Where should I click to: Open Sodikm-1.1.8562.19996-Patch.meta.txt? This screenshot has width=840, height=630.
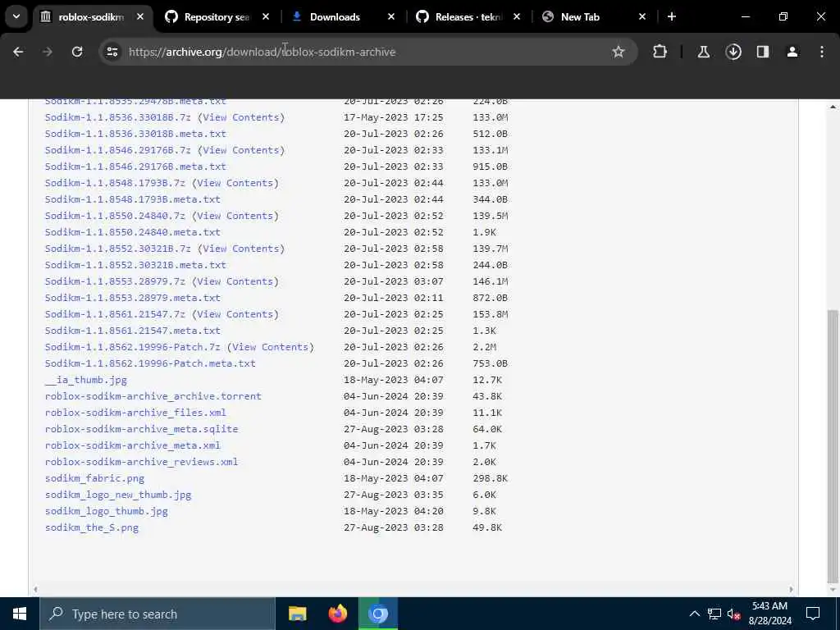point(151,363)
